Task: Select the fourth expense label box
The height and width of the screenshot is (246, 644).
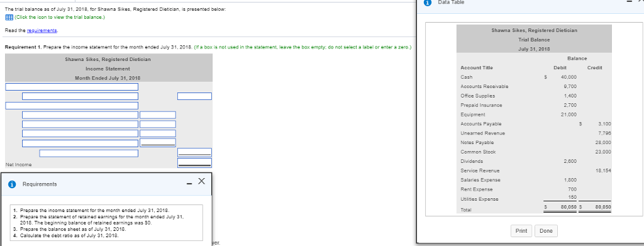Action: 80,143
